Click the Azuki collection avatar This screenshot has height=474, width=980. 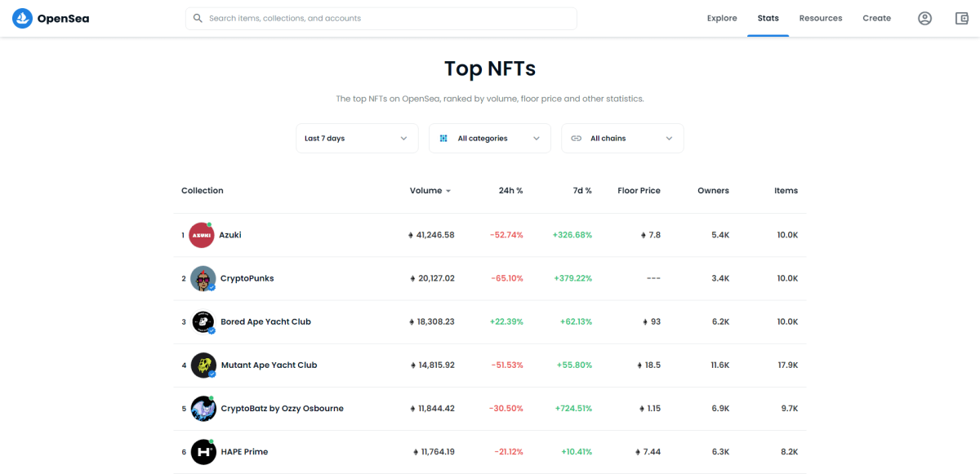[201, 235]
